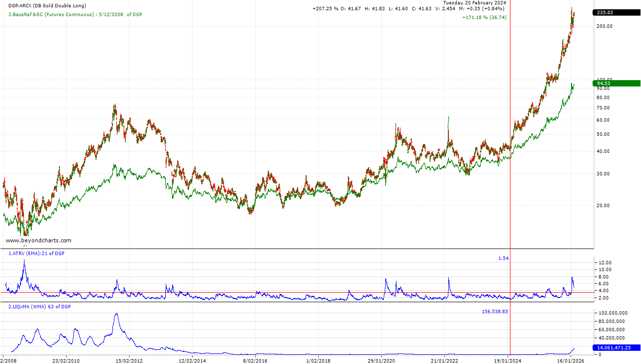The image size is (641, 364).
Task: Click the 12.00 level on the ATRV axis
Action: [605, 262]
